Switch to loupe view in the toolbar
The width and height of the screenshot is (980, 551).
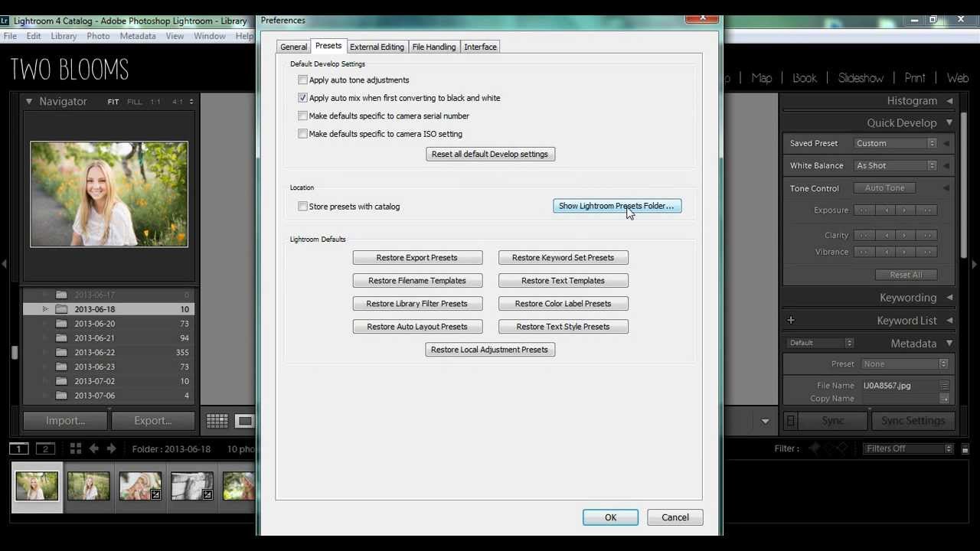coord(244,420)
